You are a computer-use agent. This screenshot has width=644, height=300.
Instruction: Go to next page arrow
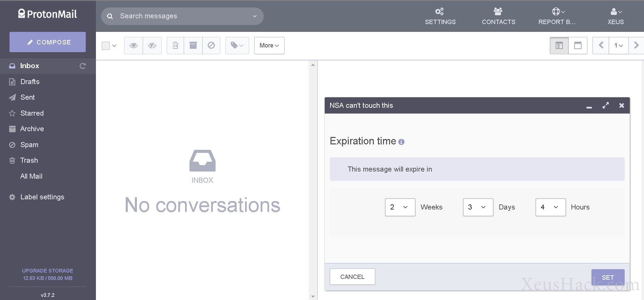[636, 45]
